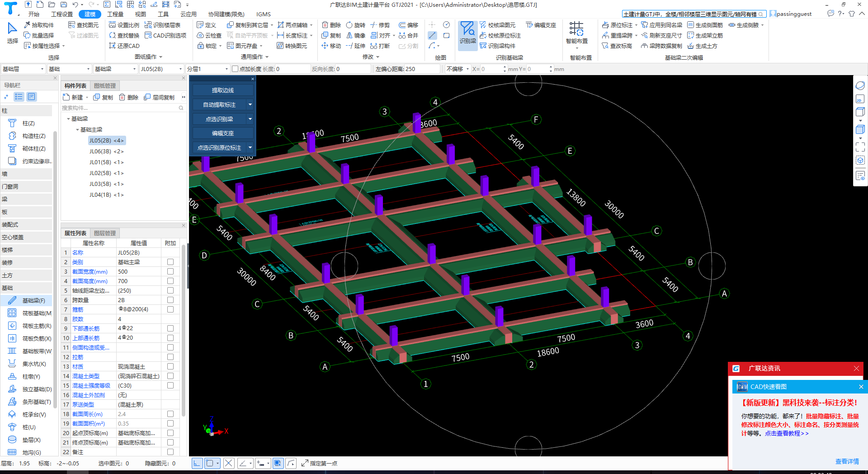Click the cross snap icon in bottom bar

click(x=229, y=463)
